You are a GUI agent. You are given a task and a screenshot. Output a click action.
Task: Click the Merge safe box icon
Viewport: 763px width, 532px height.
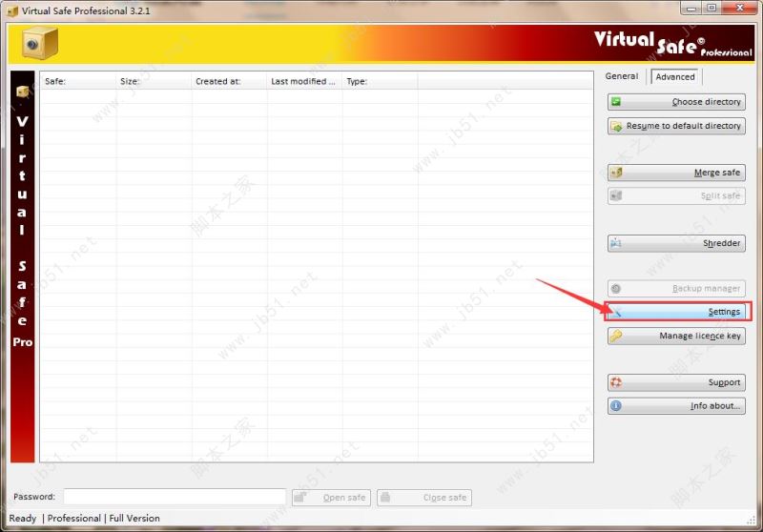(616, 173)
